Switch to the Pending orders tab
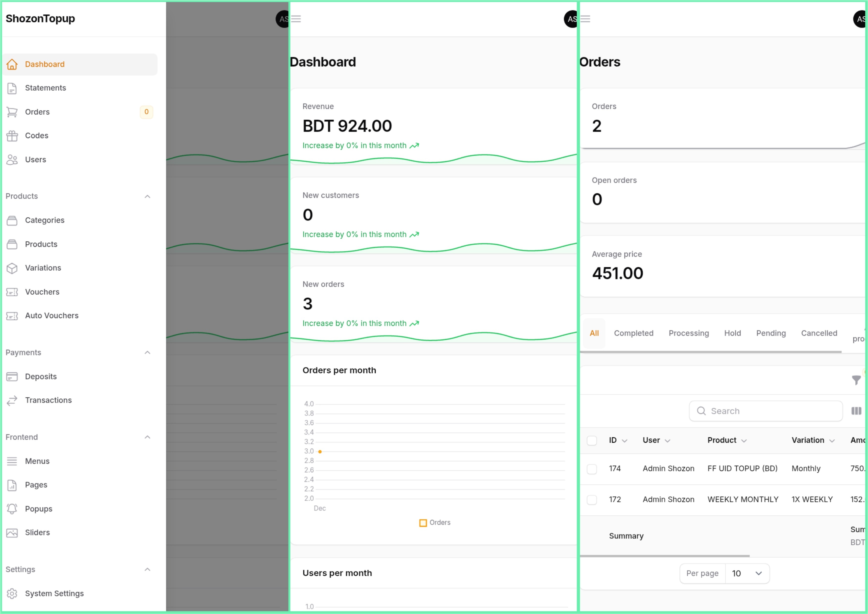 771,333
